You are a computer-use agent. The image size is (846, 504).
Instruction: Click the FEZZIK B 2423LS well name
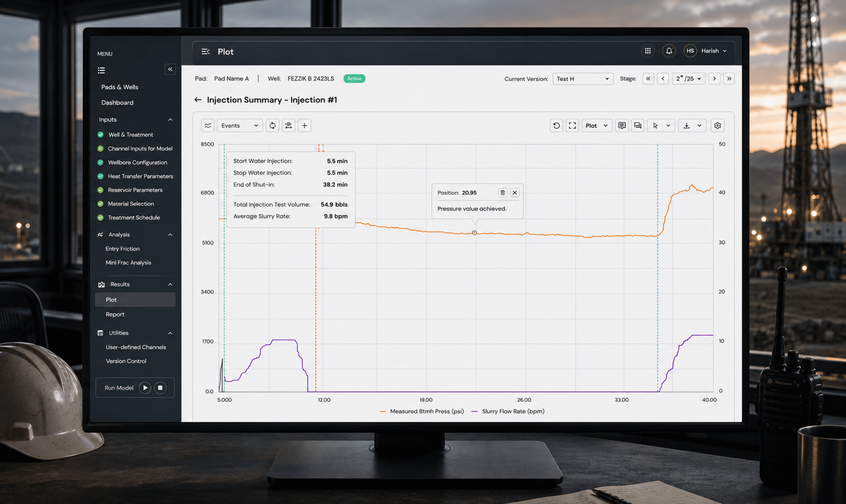pos(311,79)
